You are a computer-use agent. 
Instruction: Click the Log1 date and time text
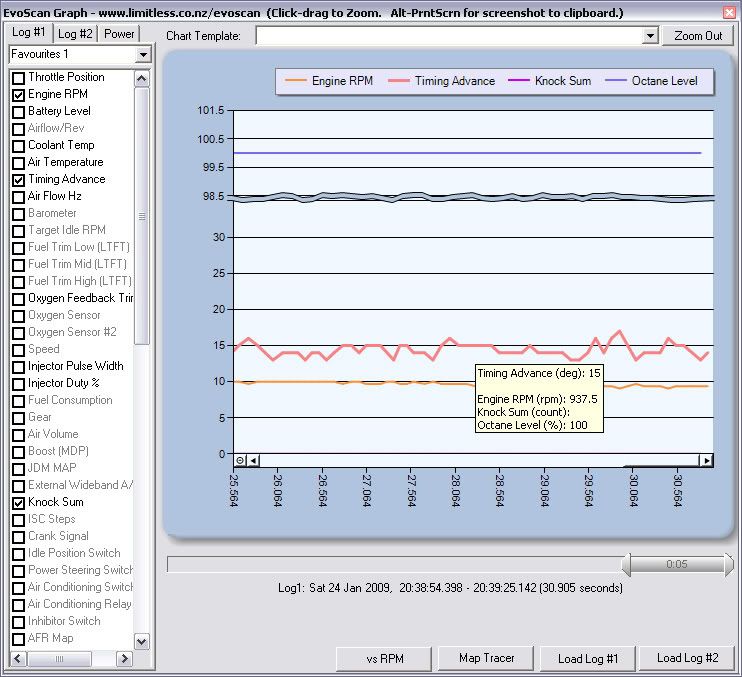tap(450, 588)
